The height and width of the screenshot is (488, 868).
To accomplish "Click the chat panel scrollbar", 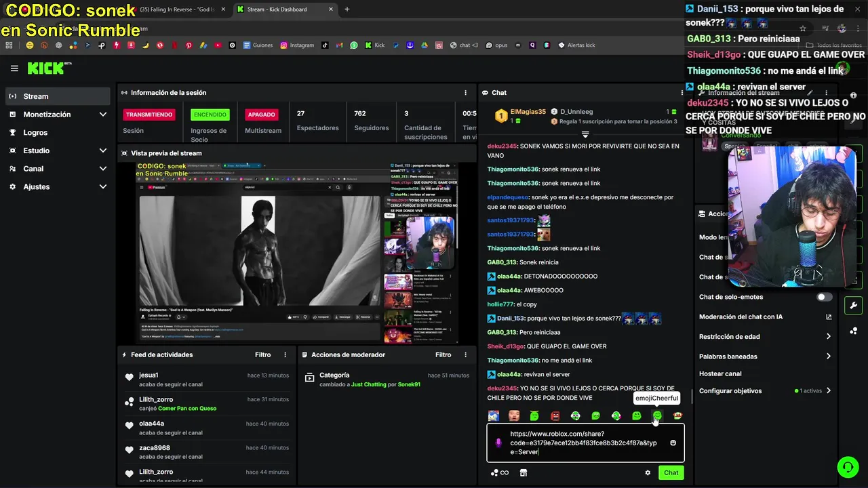I will (691, 396).
